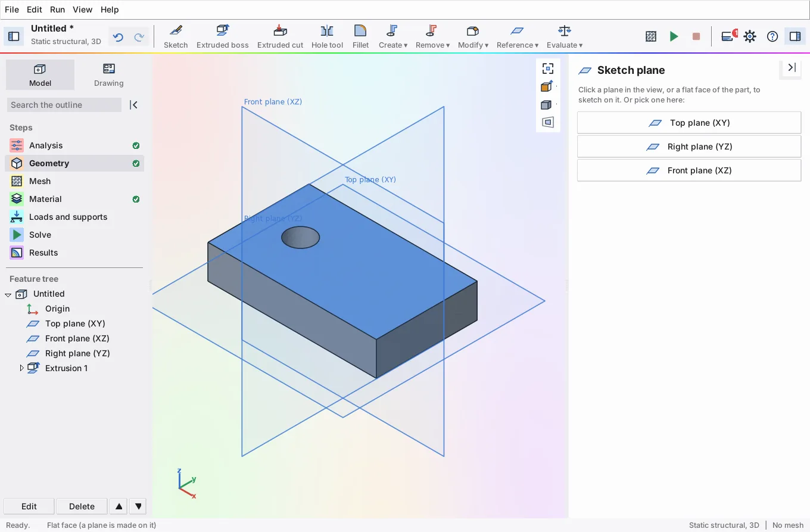Choose the Fillet tool
The height and width of the screenshot is (532, 810).
360,36
